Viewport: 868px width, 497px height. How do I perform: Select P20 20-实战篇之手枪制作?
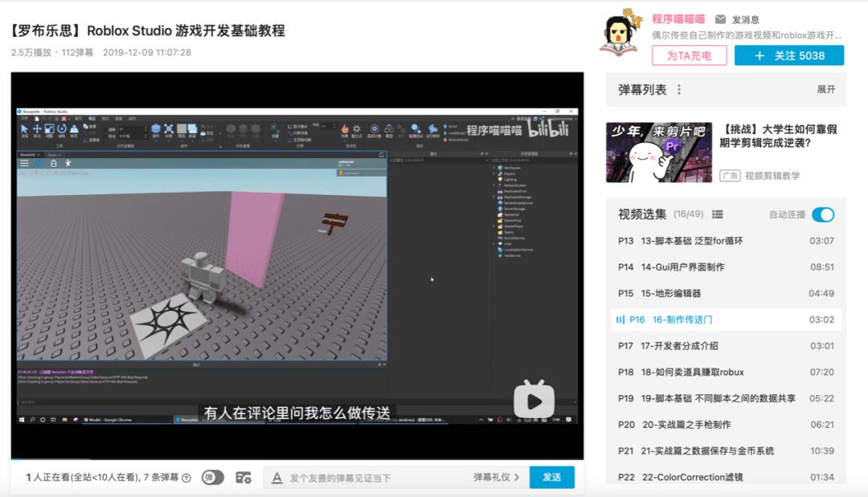pos(726,425)
